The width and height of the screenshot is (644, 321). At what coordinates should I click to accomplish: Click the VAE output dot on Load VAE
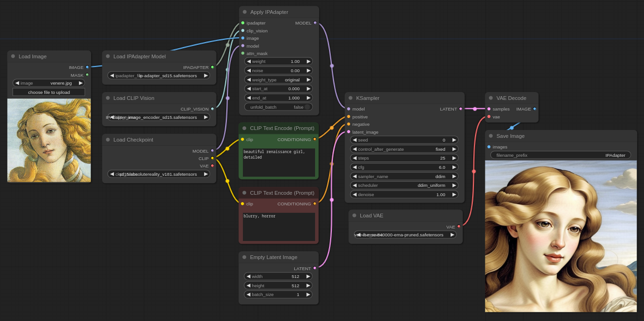coord(458,227)
